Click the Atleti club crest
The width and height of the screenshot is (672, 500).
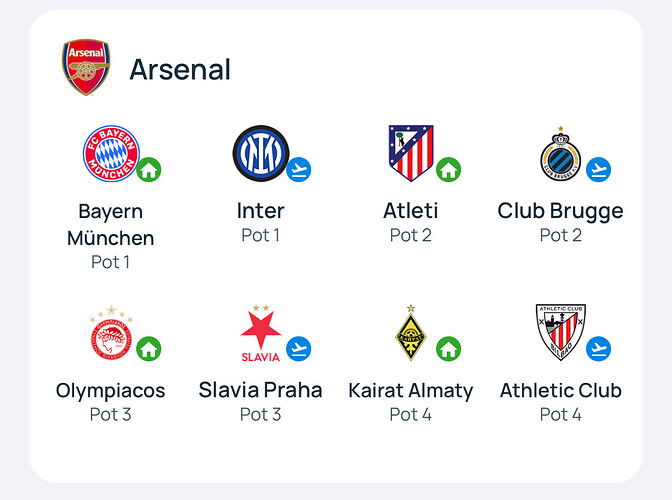point(411,153)
